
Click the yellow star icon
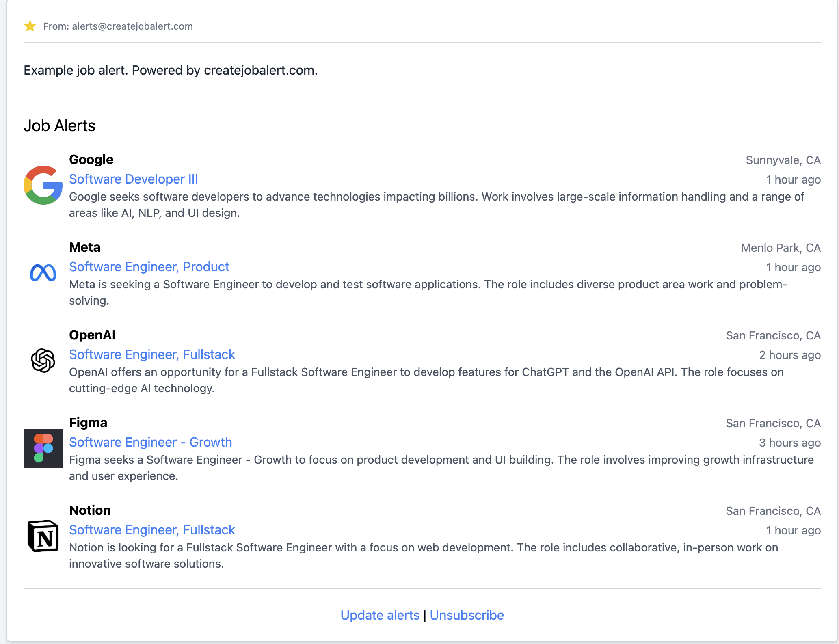[30, 26]
